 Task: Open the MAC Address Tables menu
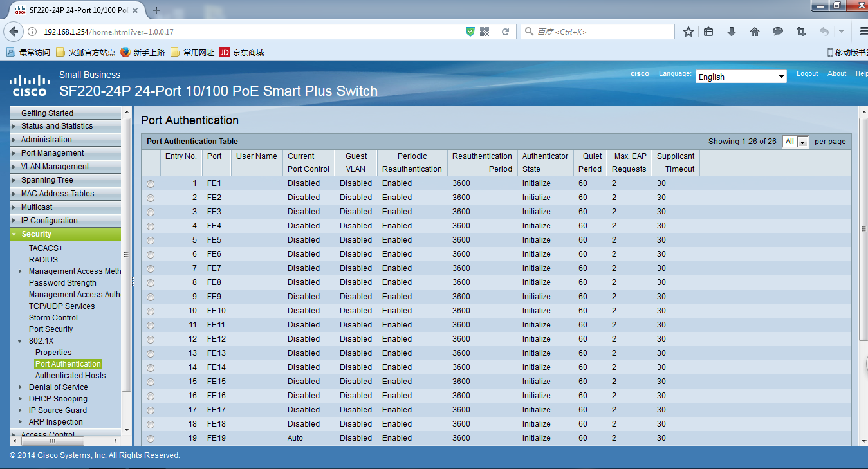(65, 194)
